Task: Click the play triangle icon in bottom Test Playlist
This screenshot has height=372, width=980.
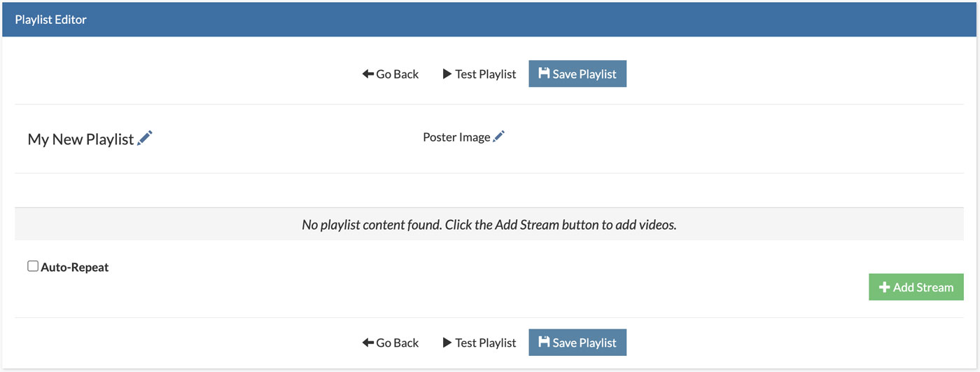Action: pos(447,343)
